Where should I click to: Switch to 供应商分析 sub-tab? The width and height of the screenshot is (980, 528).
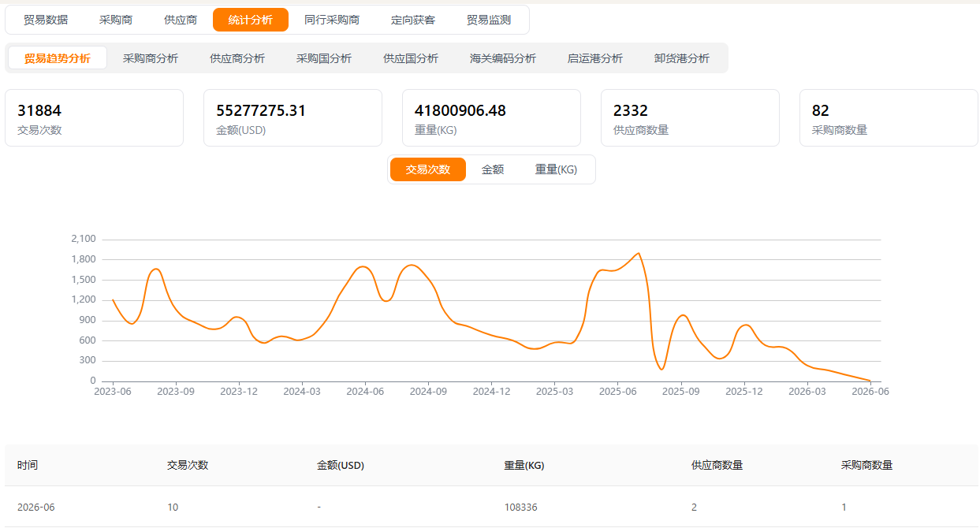point(237,58)
